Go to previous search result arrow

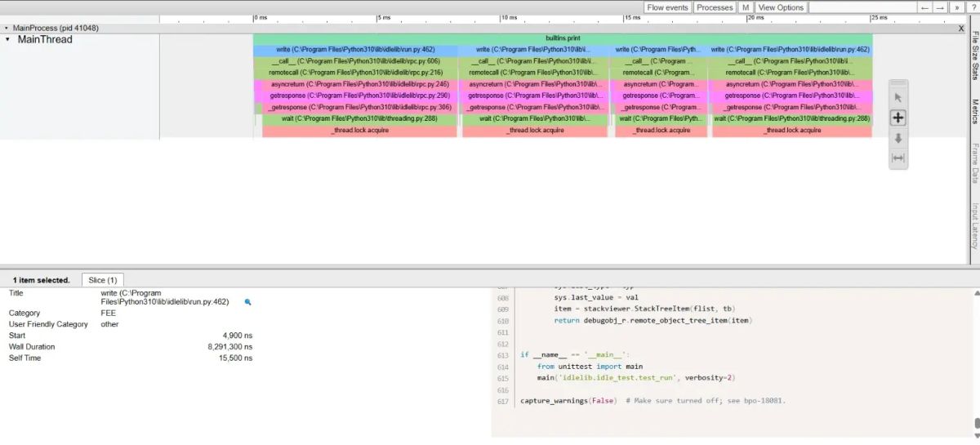[x=924, y=7]
